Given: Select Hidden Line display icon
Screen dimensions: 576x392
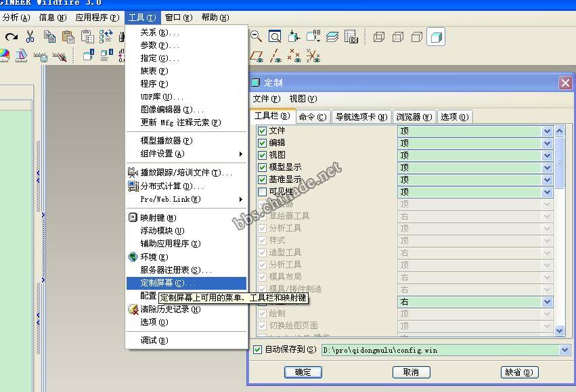Looking at the screenshot, I should (398, 37).
